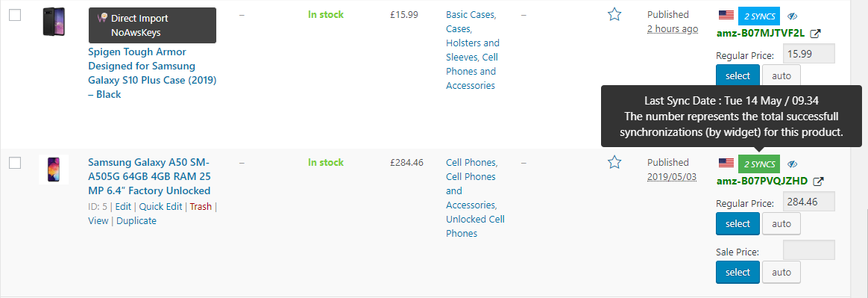Tick the checkbox for Samsung Galaxy A50 row

click(x=15, y=163)
